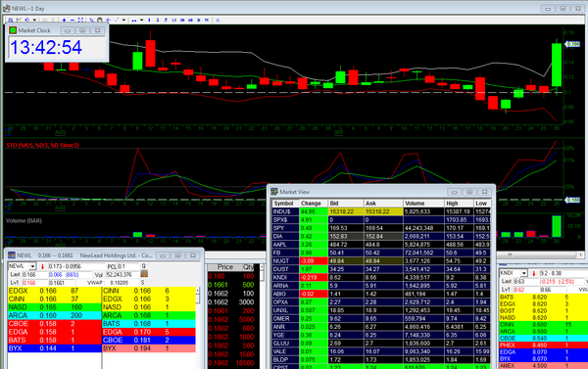This screenshot has height=369, width=588.
Task: Click the fit-to-screen expand arrows toolbar icon
Action: [80, 20]
